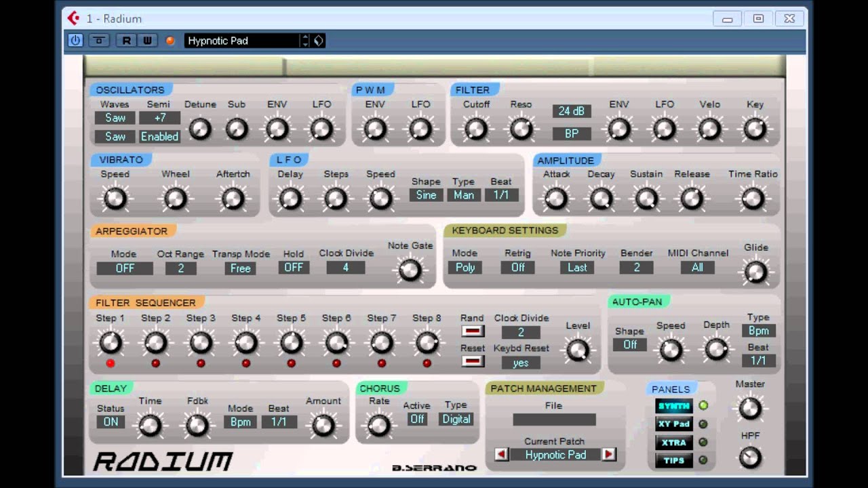Change filter sequencer Clock Divide 2
Viewport: 868px width, 488px height.
[521, 333]
